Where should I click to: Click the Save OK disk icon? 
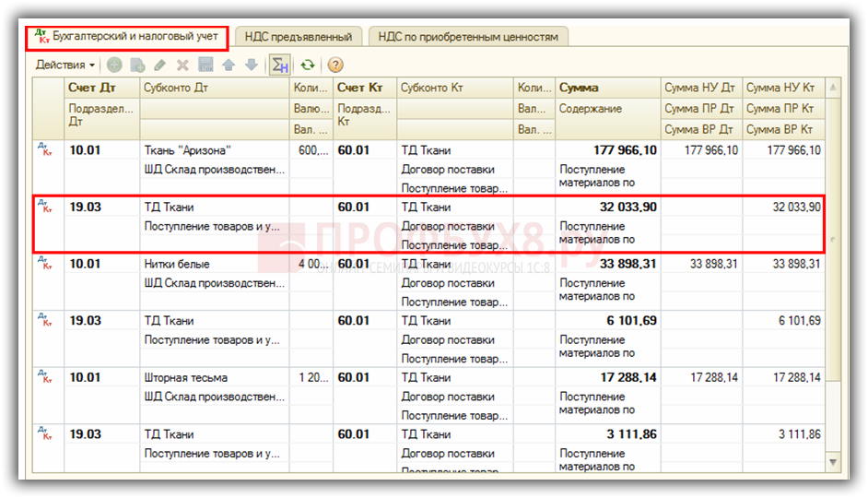(x=205, y=65)
